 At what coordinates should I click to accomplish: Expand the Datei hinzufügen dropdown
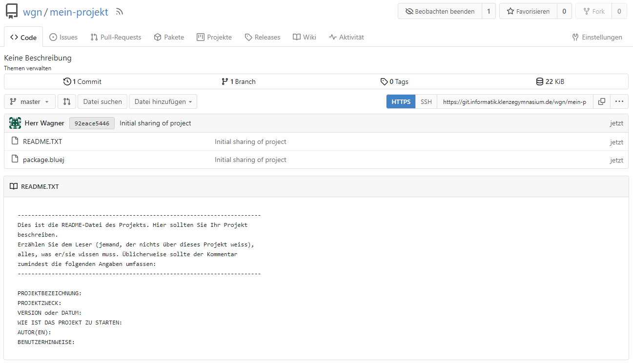163,101
